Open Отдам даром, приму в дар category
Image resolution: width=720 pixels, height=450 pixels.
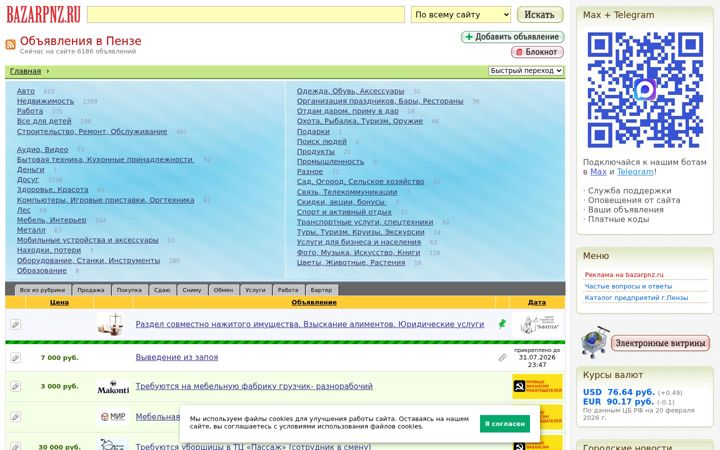[348, 111]
